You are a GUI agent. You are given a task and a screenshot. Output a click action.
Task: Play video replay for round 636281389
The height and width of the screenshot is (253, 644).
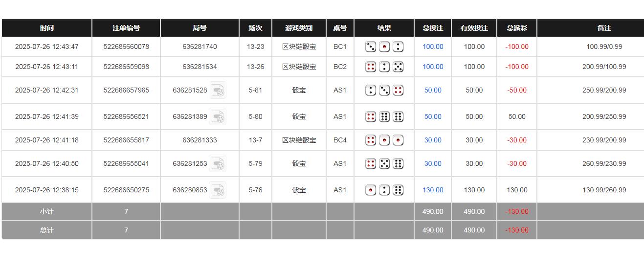pyautogui.click(x=218, y=116)
